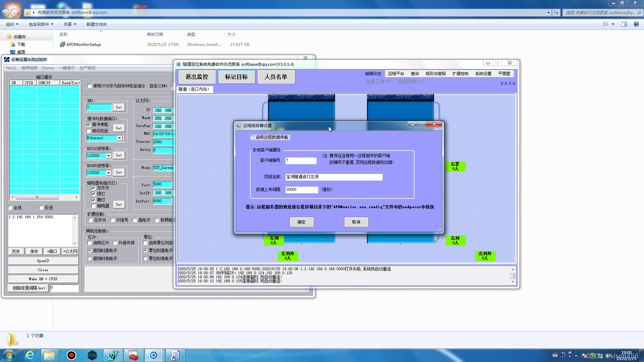The image size is (644, 362).
Task: Click the 标记目标 button
Action: click(x=236, y=77)
